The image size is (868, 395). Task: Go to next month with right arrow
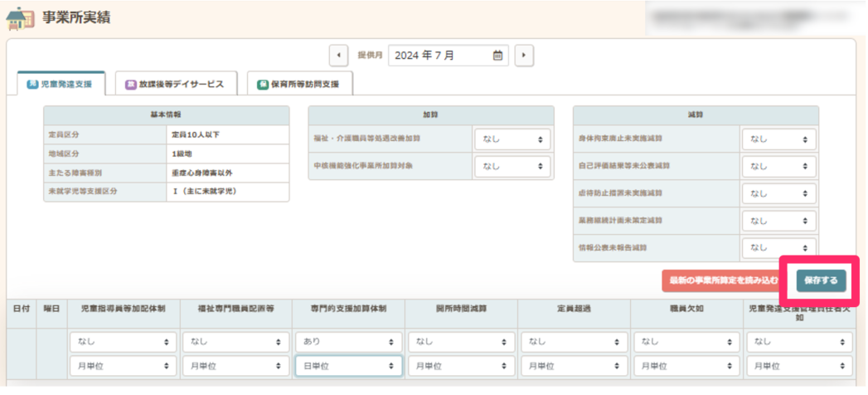[x=523, y=56]
